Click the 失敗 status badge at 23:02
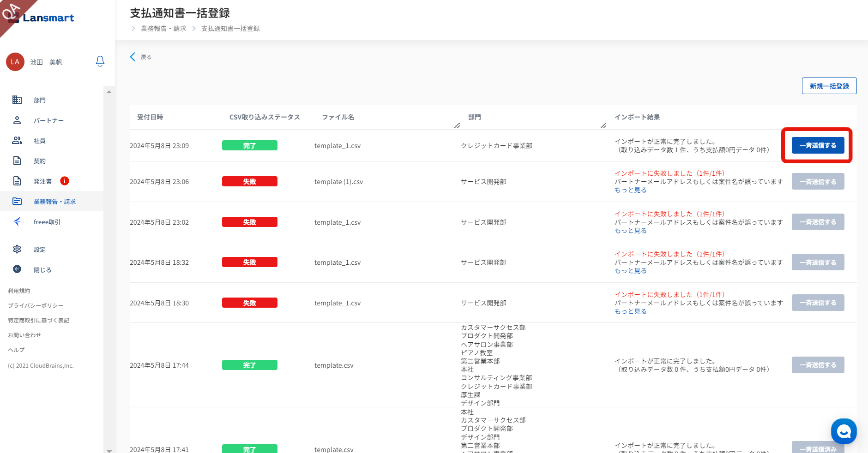 250,222
